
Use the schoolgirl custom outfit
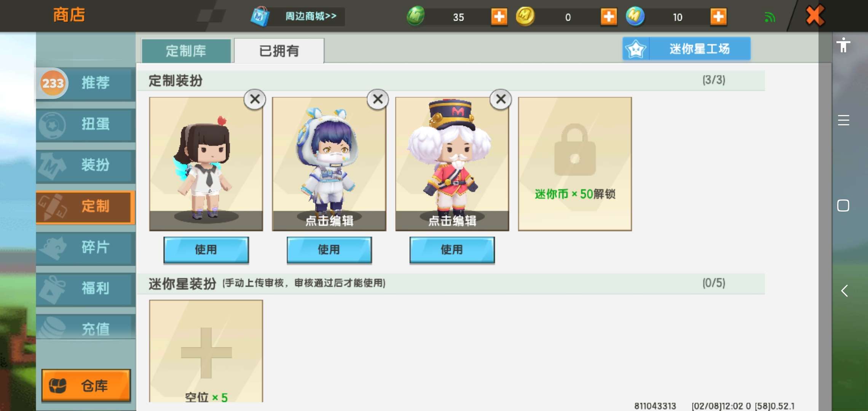click(x=206, y=250)
